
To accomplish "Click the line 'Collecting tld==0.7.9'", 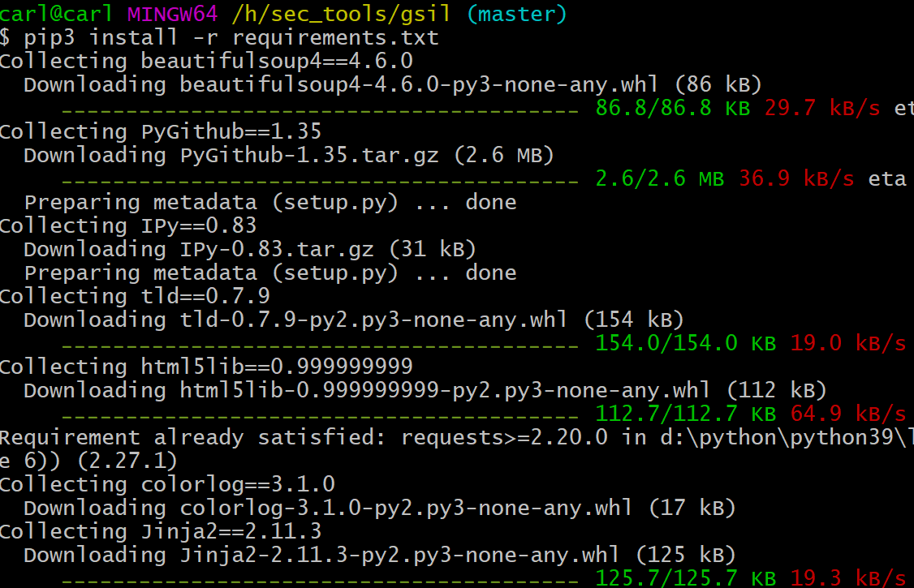I will [136, 296].
